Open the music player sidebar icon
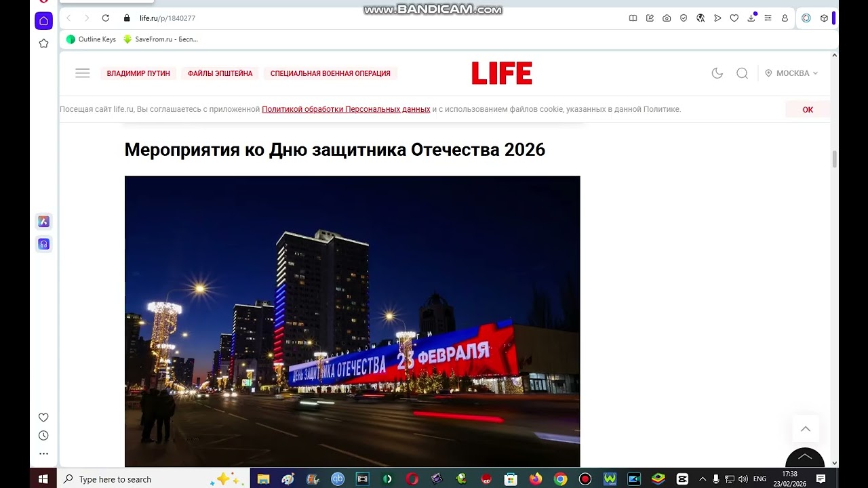The width and height of the screenshot is (868, 488). 43,244
